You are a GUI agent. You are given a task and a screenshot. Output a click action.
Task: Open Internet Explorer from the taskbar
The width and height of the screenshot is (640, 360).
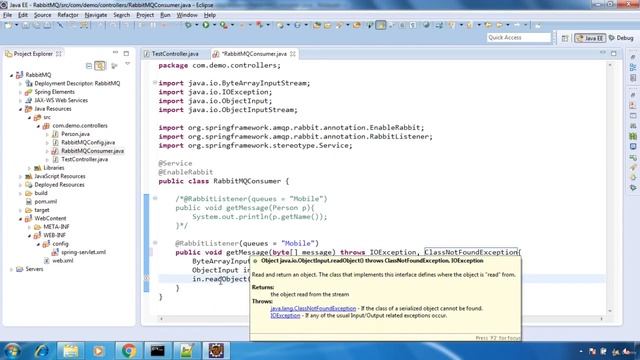pos(41,351)
